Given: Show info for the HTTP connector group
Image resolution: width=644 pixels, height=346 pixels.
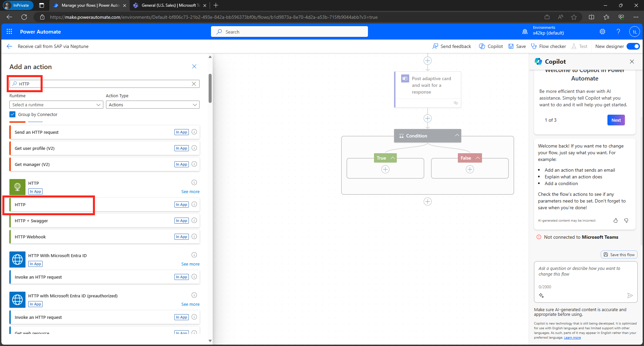Looking at the screenshot, I should tap(194, 182).
